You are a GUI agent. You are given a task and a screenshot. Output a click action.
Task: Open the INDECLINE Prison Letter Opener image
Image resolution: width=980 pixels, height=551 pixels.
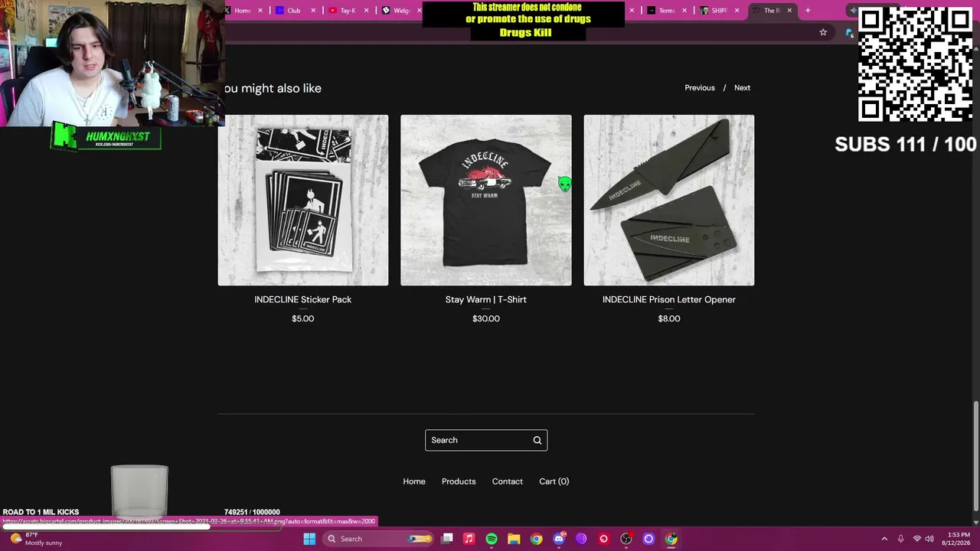[x=669, y=201]
